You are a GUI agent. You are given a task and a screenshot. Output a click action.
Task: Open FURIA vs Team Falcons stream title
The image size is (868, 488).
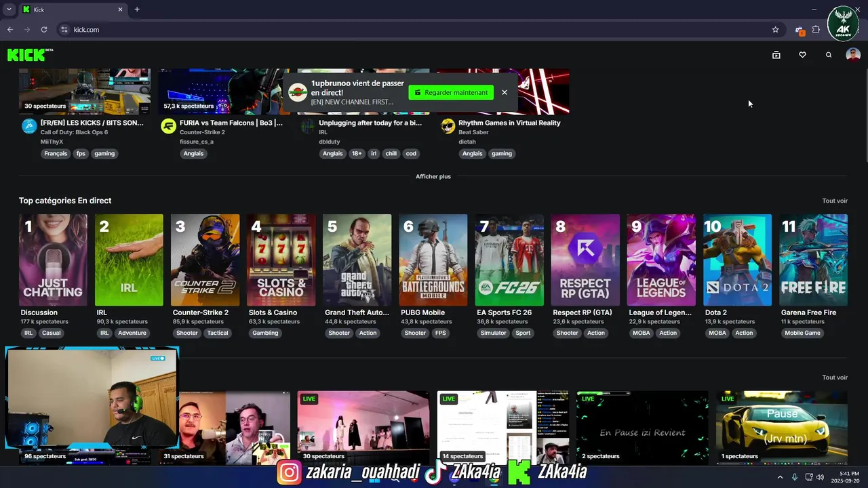[x=231, y=123]
